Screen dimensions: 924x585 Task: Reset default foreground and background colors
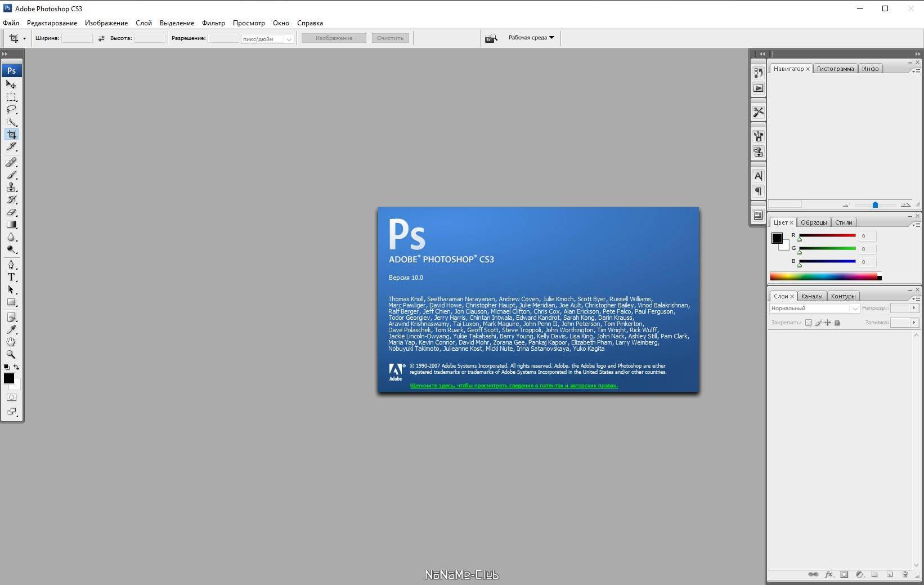[6, 367]
